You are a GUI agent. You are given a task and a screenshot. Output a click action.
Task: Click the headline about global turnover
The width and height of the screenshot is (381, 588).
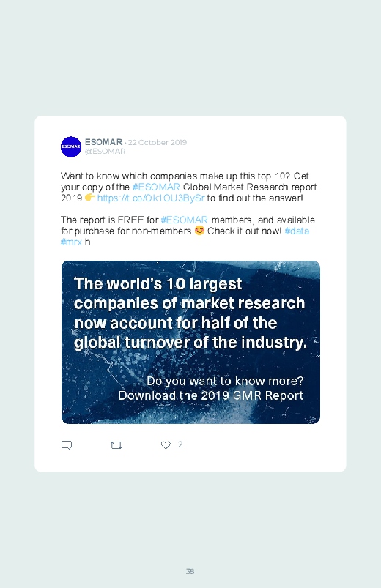(x=190, y=313)
